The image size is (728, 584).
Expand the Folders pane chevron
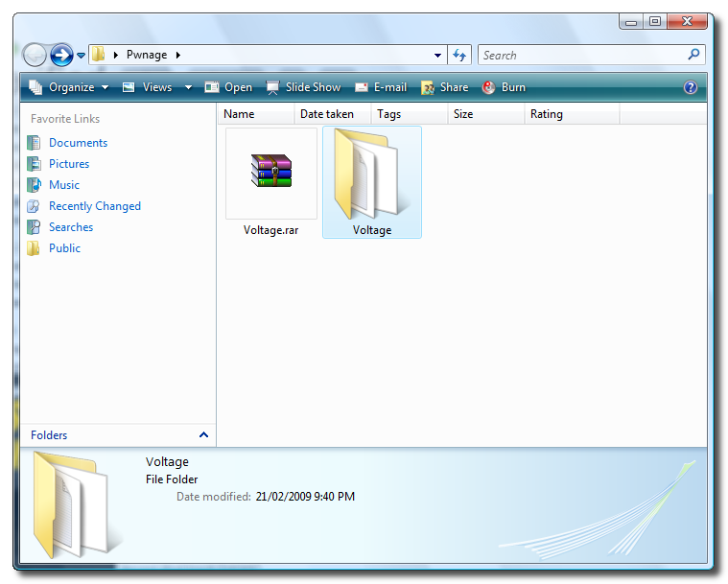coord(203,435)
